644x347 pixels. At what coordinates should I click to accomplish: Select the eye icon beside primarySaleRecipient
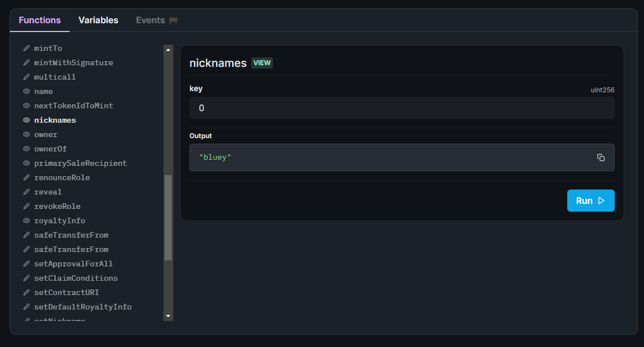26,163
